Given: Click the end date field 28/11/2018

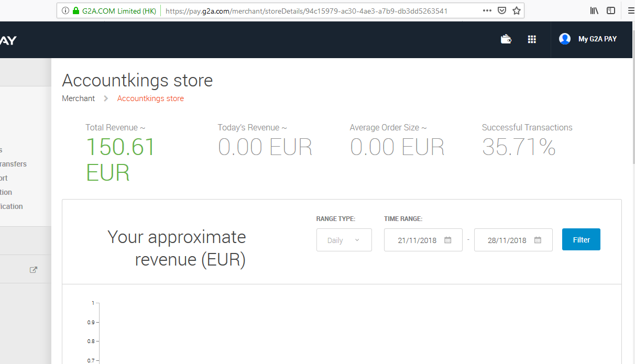Looking at the screenshot, I should point(513,240).
